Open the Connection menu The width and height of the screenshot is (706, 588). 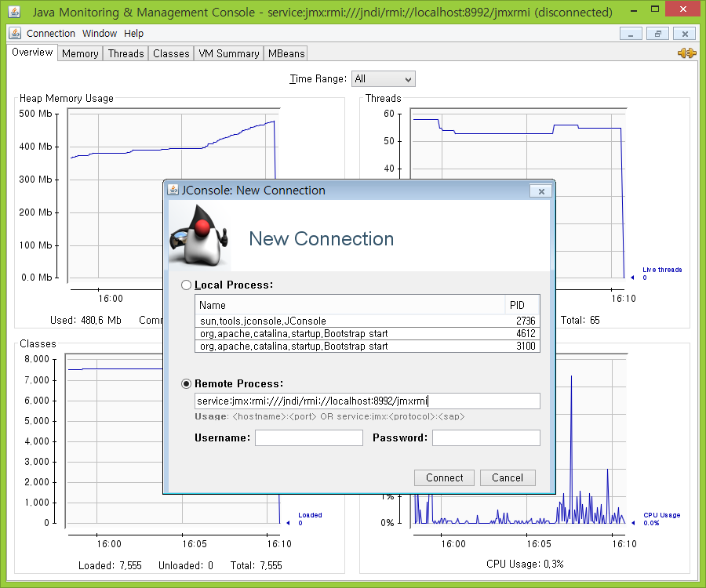tap(51, 34)
